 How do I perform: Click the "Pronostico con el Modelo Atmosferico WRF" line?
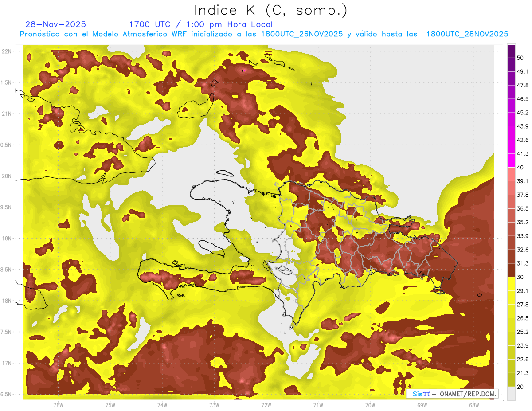(x=264, y=34)
